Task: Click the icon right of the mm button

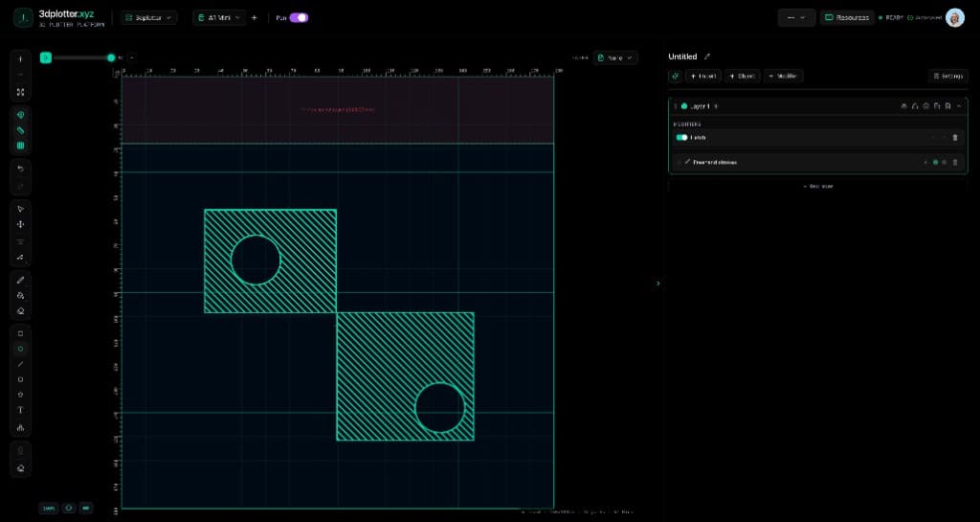Action: coord(69,509)
